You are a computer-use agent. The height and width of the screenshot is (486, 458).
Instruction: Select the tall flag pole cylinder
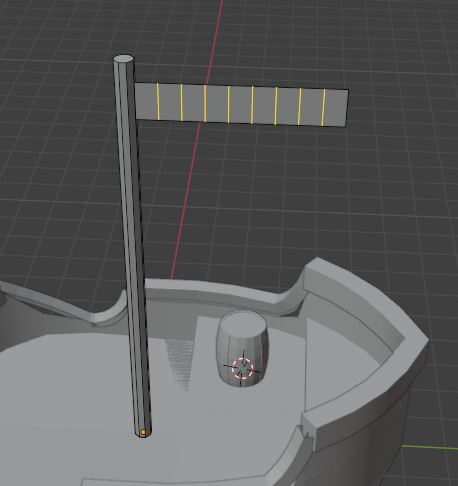click(x=132, y=247)
